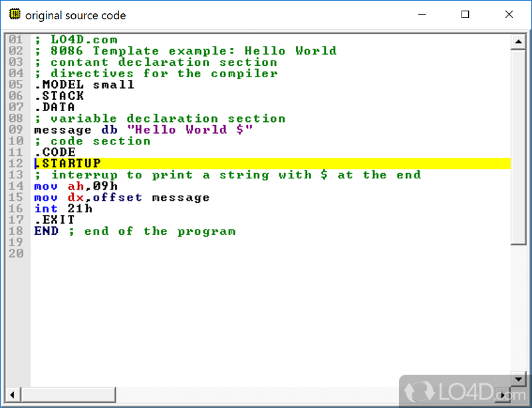
Task: Click the emu8086 chip icon in title bar
Action: point(15,14)
